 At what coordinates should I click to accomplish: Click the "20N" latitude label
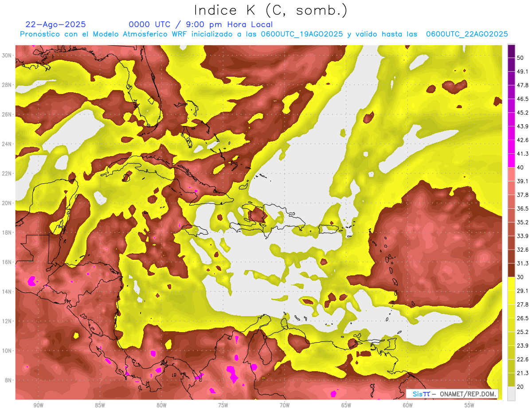pos(7,203)
